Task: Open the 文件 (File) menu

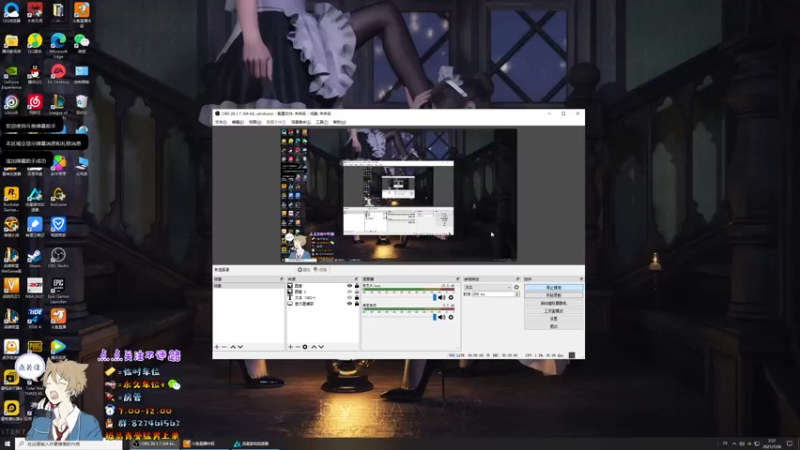Action: [x=220, y=122]
